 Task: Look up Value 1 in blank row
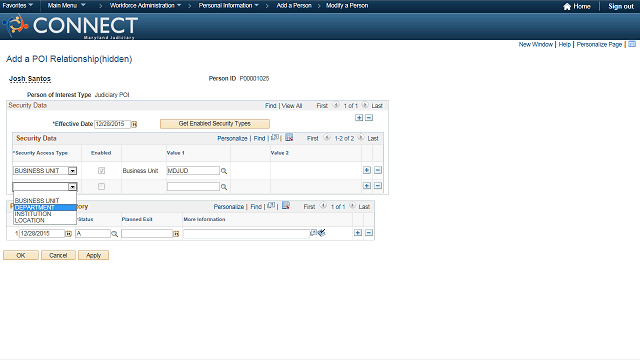click(x=224, y=187)
